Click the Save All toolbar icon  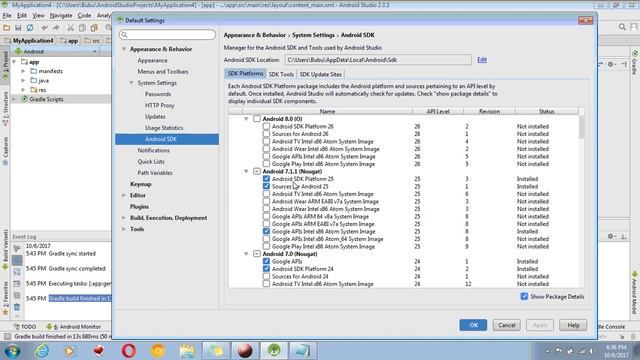(18, 28)
